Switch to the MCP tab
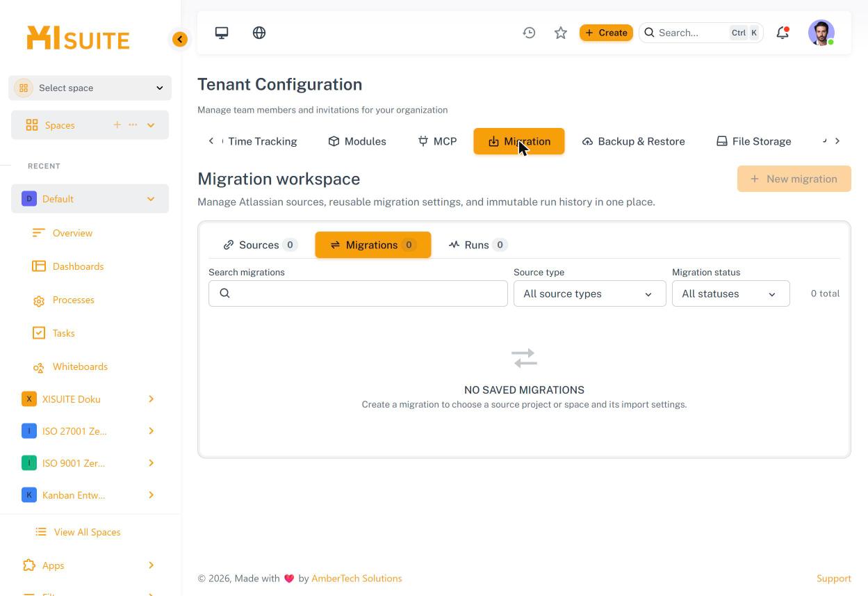Image resolution: width=868 pixels, height=596 pixels. pos(437,141)
